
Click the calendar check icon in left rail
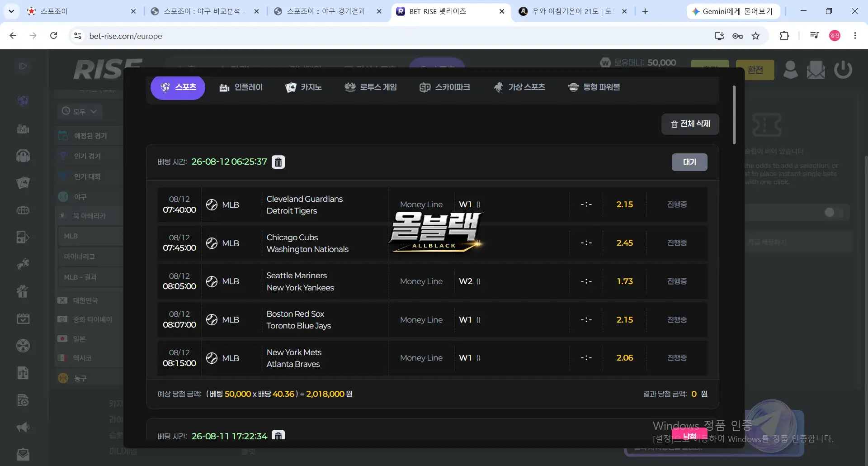point(23,319)
